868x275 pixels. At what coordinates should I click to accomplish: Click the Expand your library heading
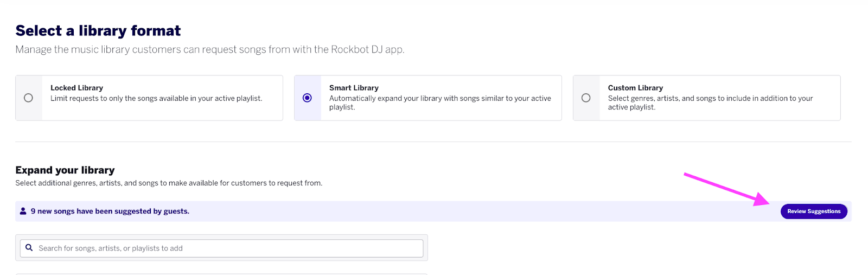pos(65,170)
